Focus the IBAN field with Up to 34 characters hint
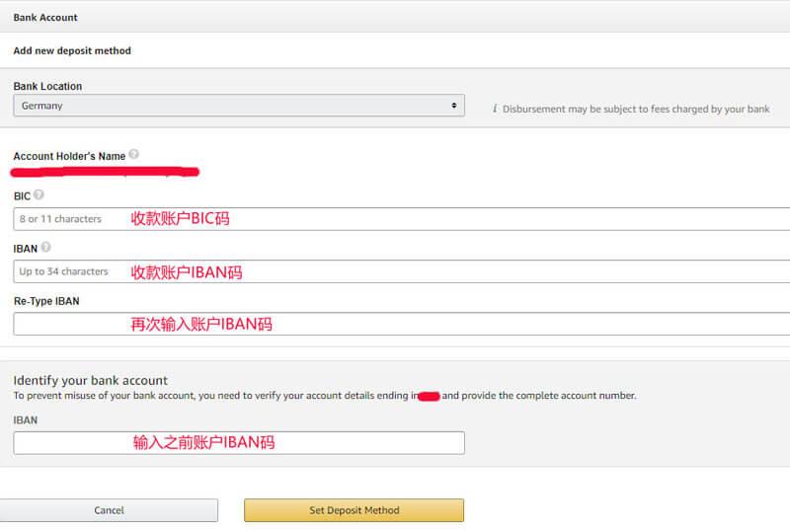Image resolution: width=790 pixels, height=532 pixels. coord(402,271)
